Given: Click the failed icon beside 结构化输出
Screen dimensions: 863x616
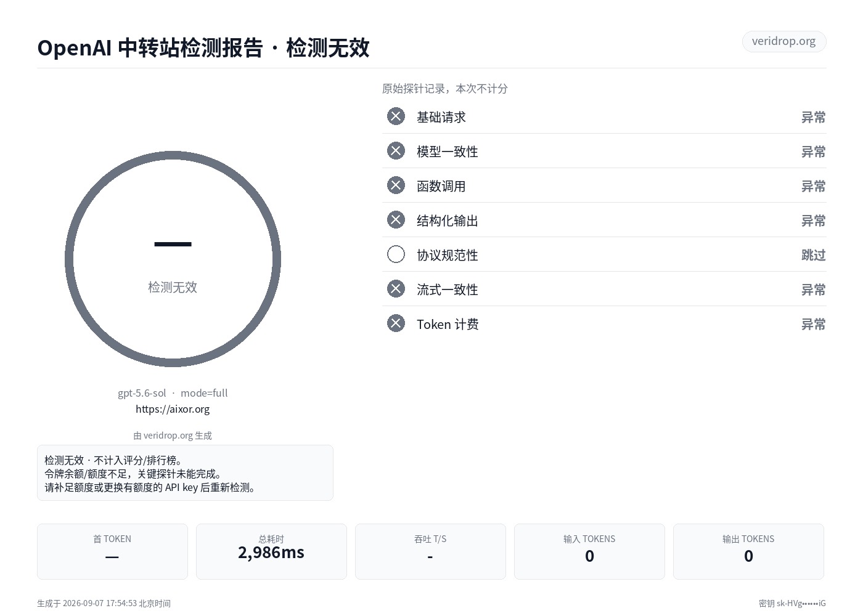Looking at the screenshot, I should coord(396,220).
